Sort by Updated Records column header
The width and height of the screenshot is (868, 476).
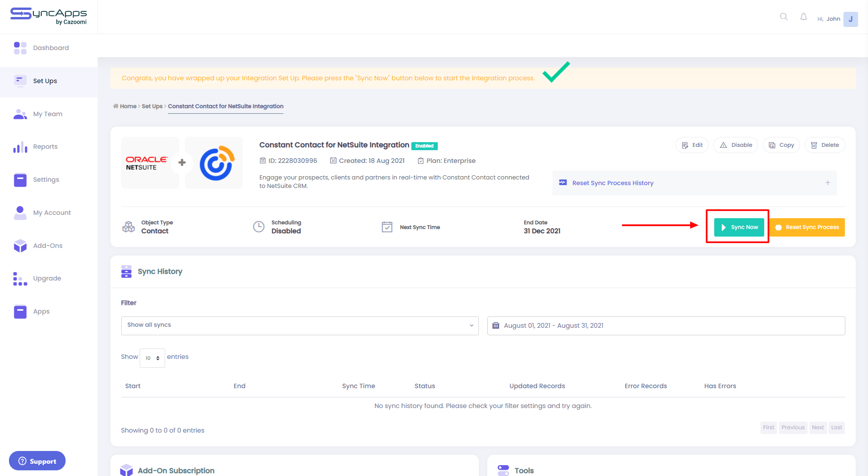tap(537, 386)
